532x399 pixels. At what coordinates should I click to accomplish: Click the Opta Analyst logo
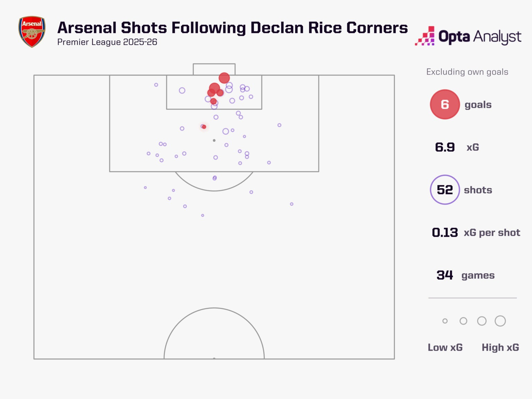point(468,36)
